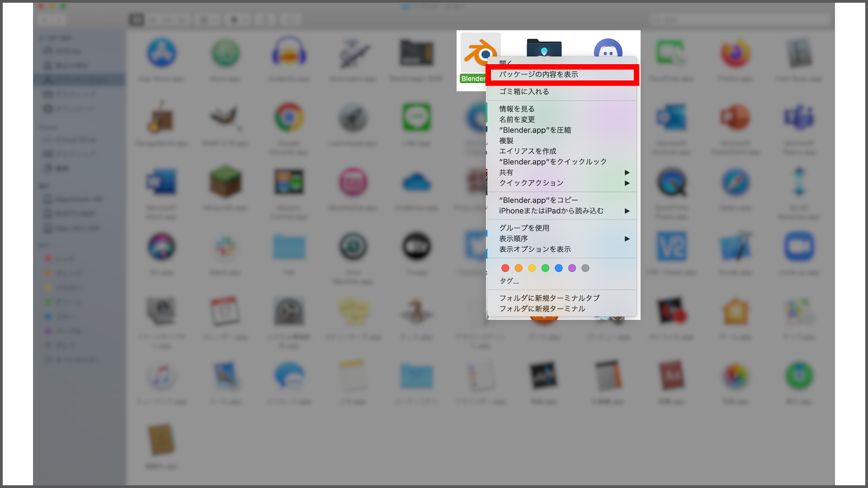Click the QuickTime Player app icon

click(671, 182)
